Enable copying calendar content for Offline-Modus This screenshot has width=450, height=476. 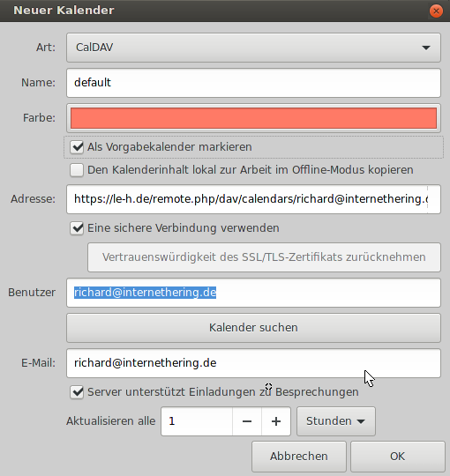77,170
